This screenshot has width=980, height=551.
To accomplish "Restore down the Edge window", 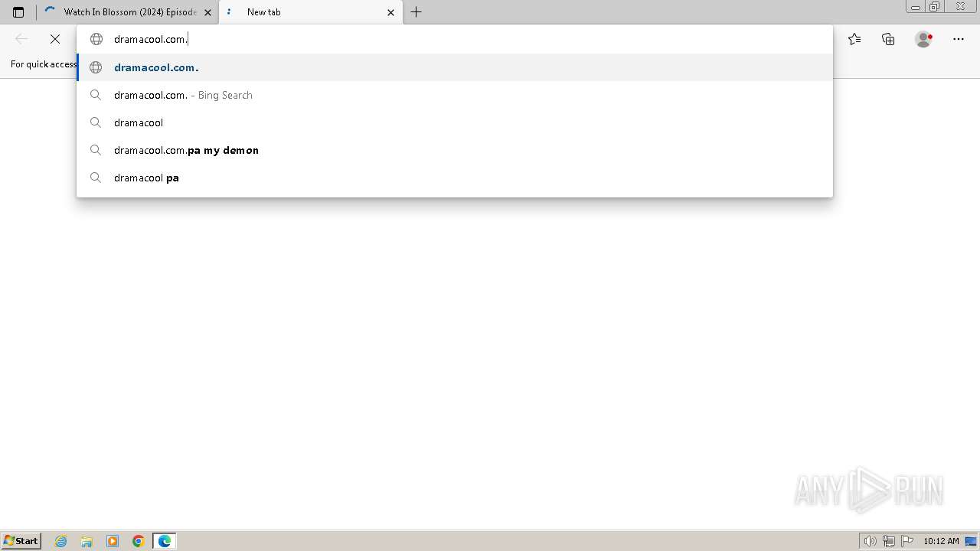I will click(x=935, y=7).
